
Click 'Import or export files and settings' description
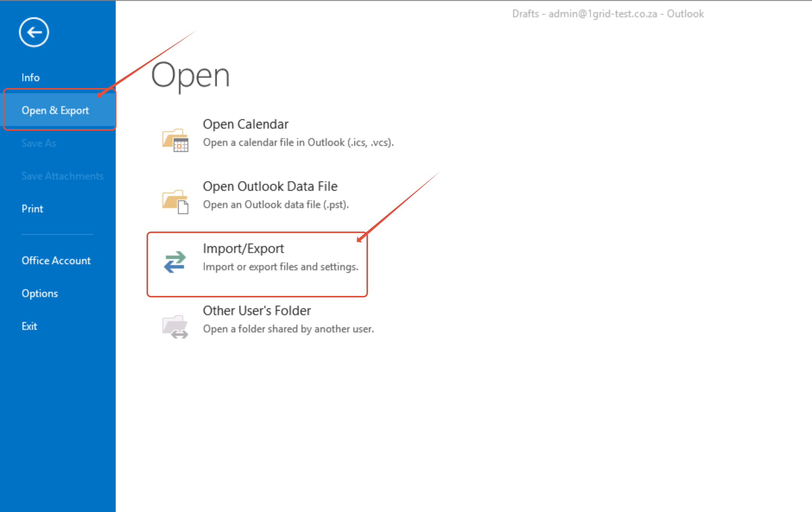[x=281, y=267]
